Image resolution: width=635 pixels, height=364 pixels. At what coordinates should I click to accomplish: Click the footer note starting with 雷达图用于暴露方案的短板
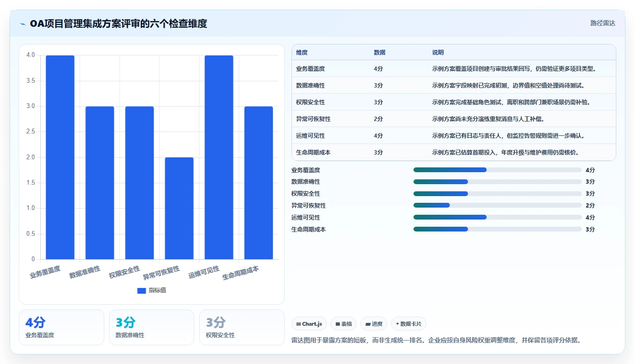(436, 341)
